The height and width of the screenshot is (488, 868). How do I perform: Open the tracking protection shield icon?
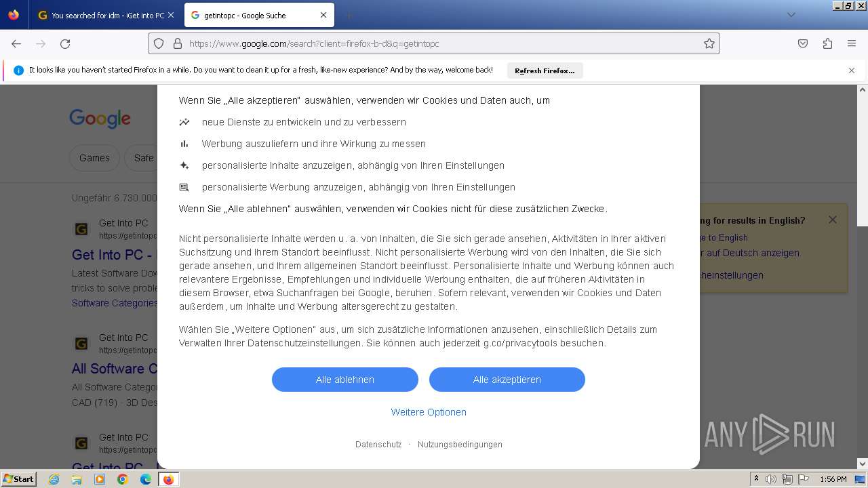(x=159, y=43)
